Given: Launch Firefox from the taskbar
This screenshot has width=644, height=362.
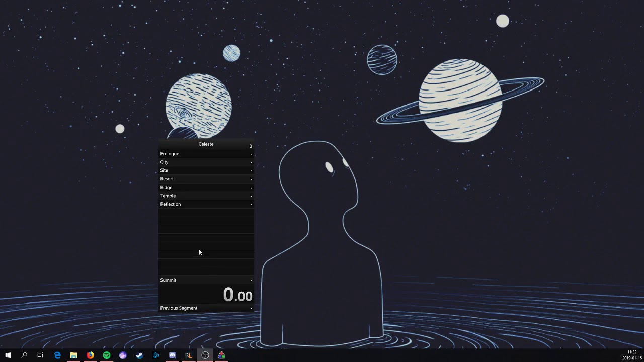Looking at the screenshot, I should (90, 355).
